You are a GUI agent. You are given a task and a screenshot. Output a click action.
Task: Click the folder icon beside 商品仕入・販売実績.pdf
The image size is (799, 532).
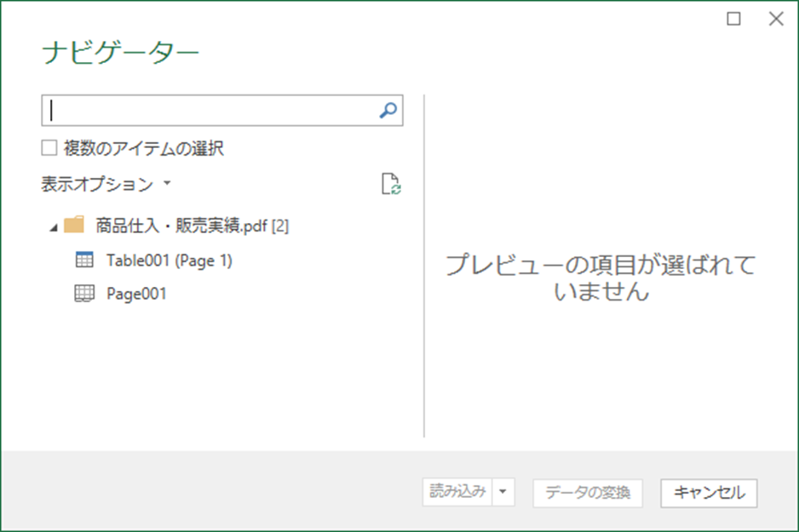click(74, 226)
